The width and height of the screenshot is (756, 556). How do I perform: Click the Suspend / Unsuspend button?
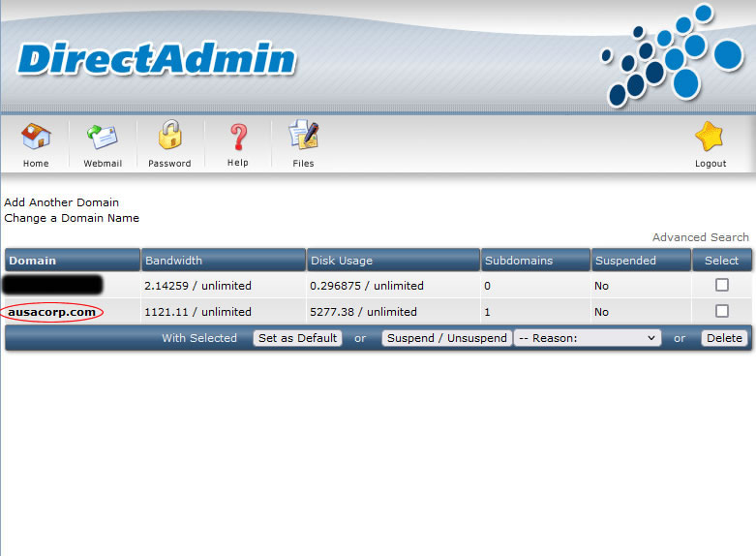tap(446, 338)
